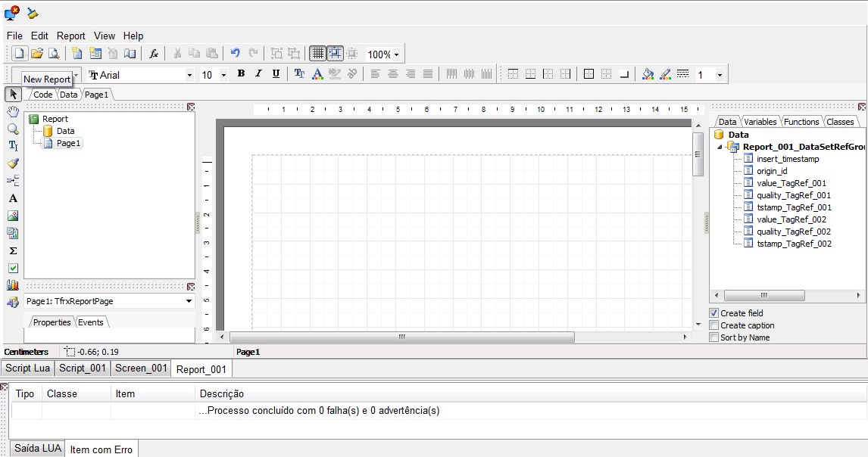This screenshot has width=868, height=457.
Task: Click the Sigma system text tool
Action: (x=13, y=250)
